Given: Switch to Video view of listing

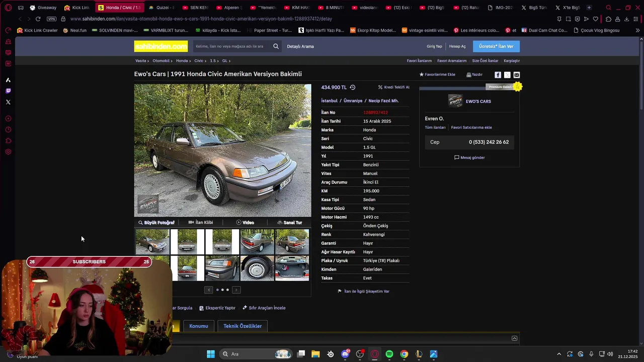Looking at the screenshot, I should tap(245, 222).
